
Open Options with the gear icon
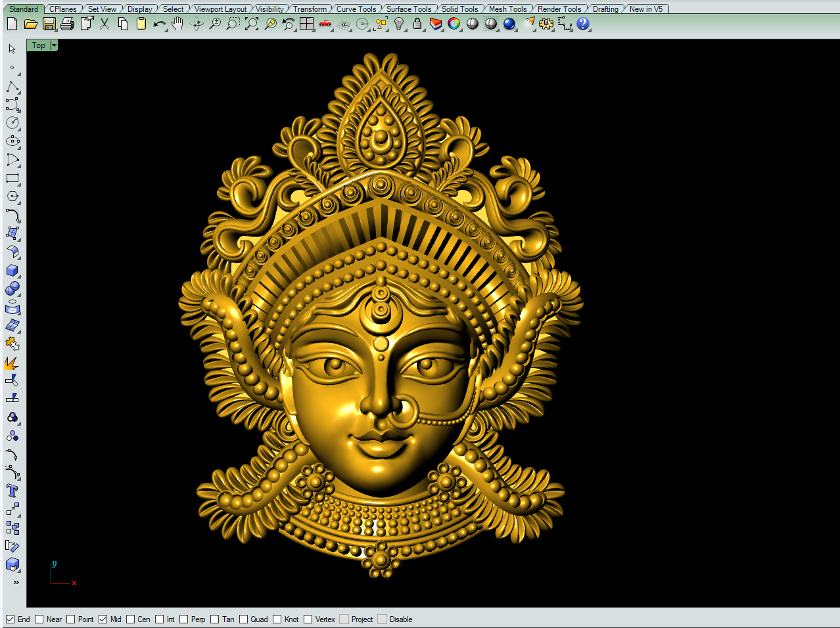(546, 24)
